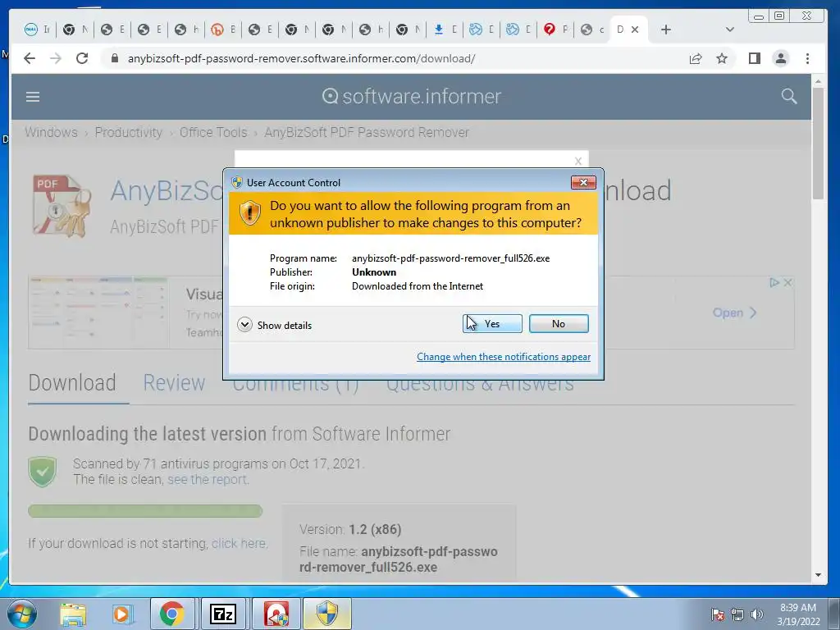
Task: Click the site search magnifier icon
Action: pos(788,97)
